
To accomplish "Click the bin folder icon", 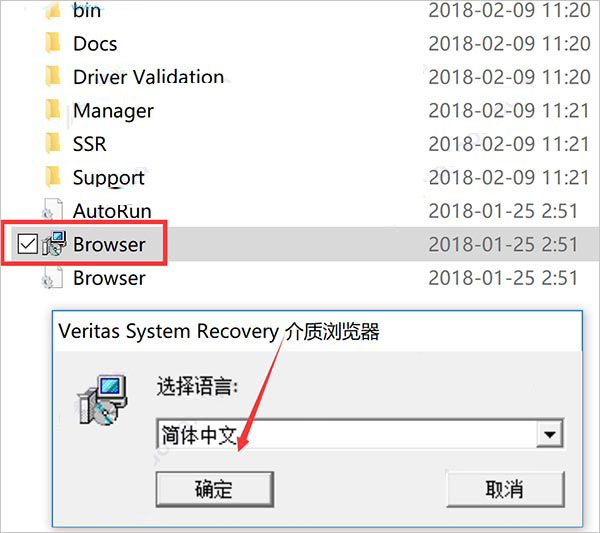I will coord(53,10).
